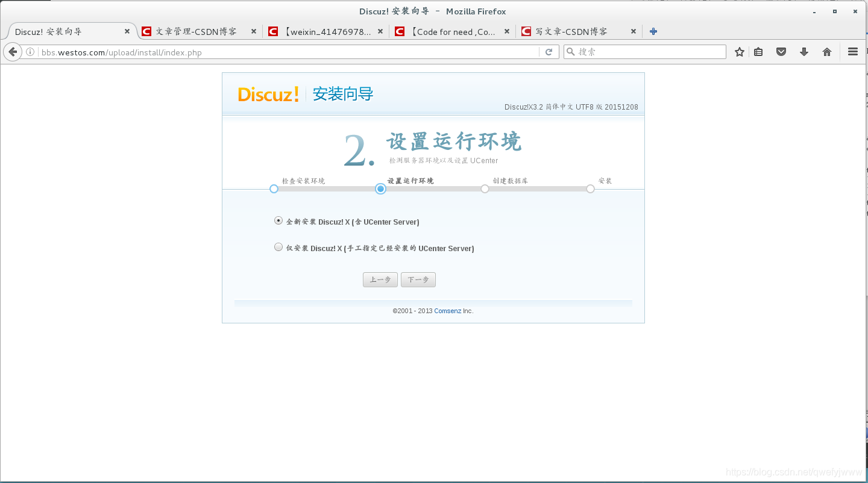Open the Pocket icon in toolbar
This screenshot has height=483, width=868.
tap(781, 52)
